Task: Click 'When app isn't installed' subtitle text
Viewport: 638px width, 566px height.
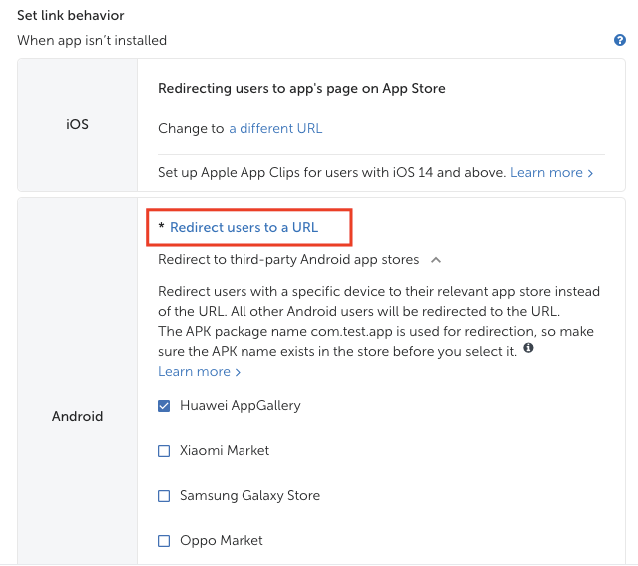Action: [x=92, y=41]
